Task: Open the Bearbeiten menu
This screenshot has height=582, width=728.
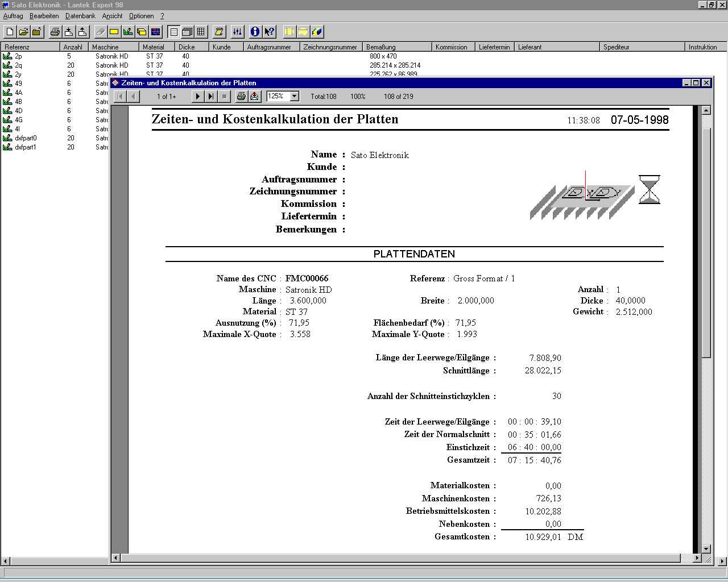Action: point(44,16)
